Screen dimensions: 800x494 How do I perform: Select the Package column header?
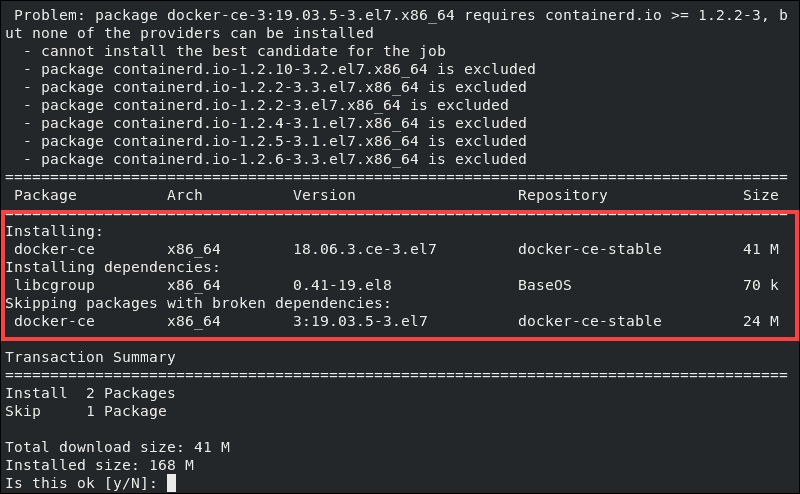45,195
